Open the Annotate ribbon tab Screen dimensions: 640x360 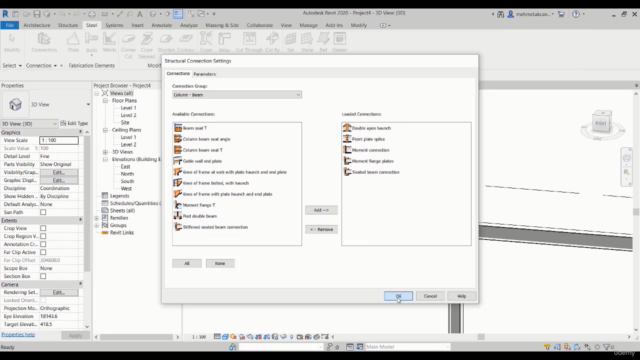tap(162, 25)
